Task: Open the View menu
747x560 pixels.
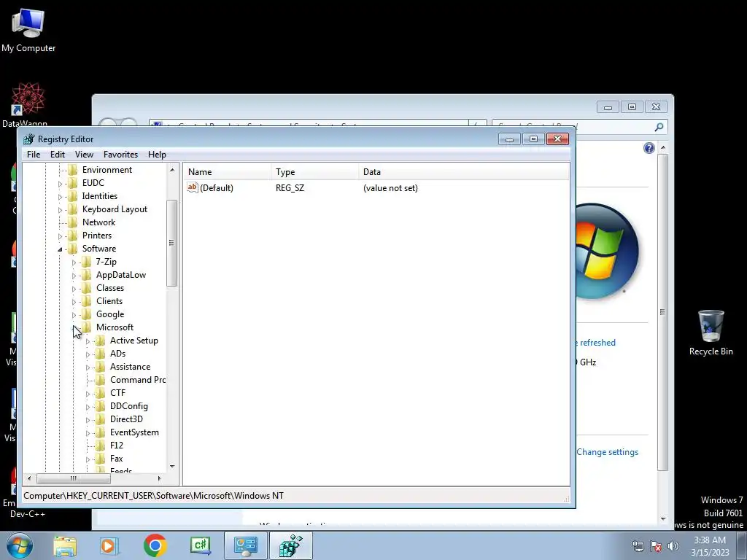Action: pyautogui.click(x=84, y=155)
